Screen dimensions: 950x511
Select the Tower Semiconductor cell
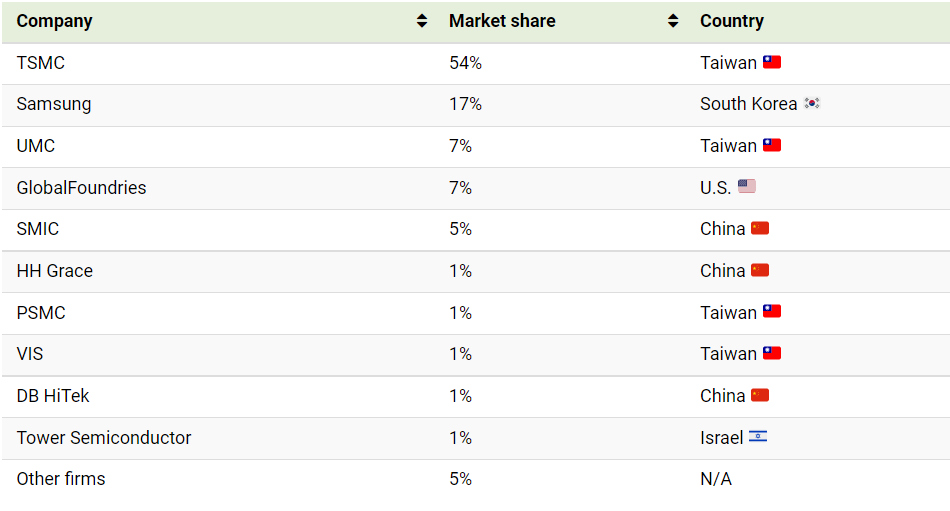click(104, 438)
